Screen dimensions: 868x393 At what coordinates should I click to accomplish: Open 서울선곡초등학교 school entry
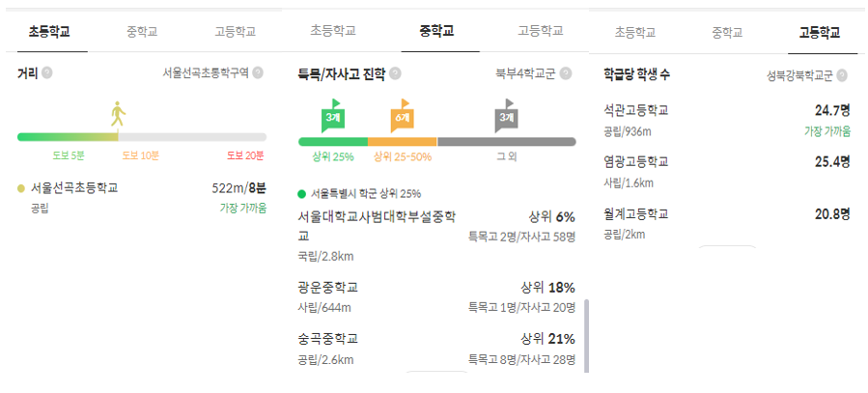pyautogui.click(x=142, y=198)
